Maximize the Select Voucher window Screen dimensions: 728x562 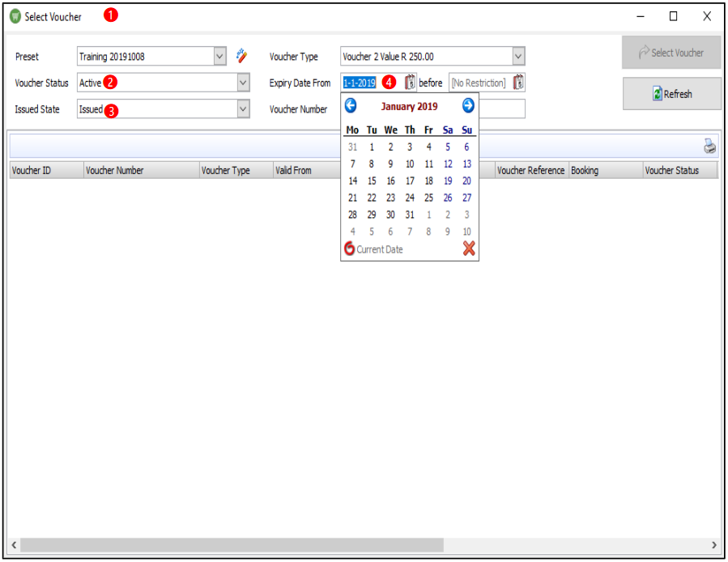673,16
